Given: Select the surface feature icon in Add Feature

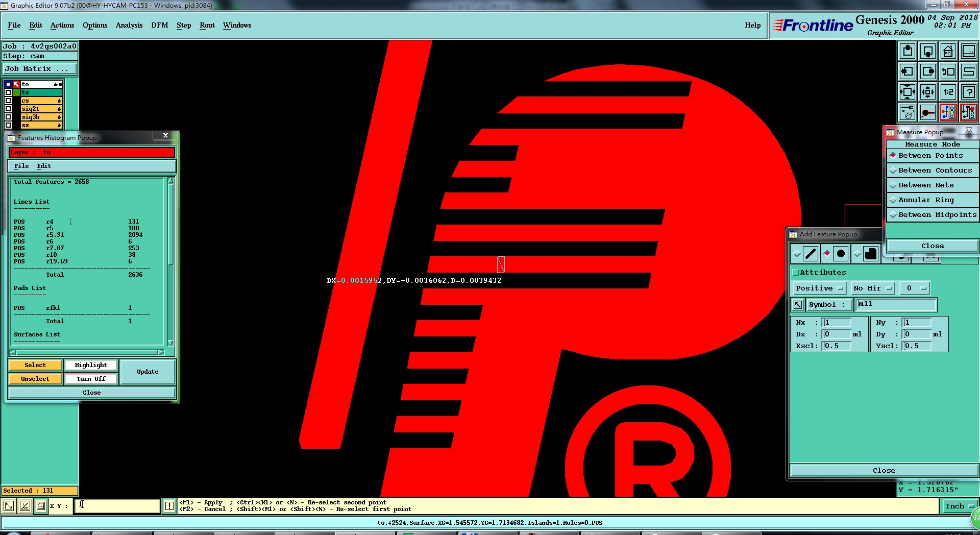Looking at the screenshot, I should pos(871,254).
